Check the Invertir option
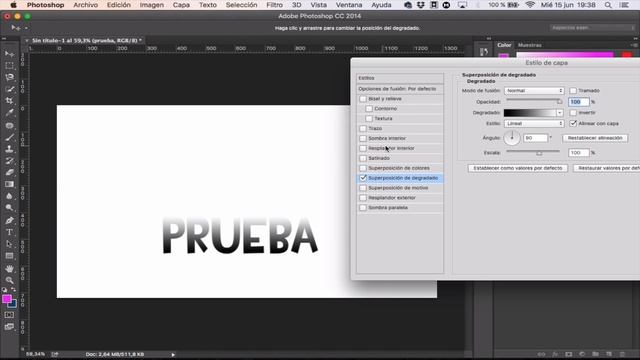Screen dimensions: 640x360 [573, 113]
